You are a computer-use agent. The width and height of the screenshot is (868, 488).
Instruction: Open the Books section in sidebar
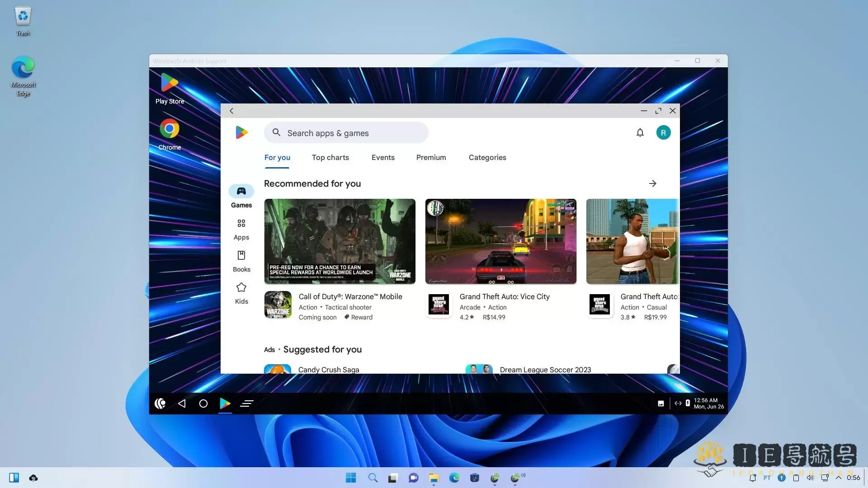pos(241,262)
